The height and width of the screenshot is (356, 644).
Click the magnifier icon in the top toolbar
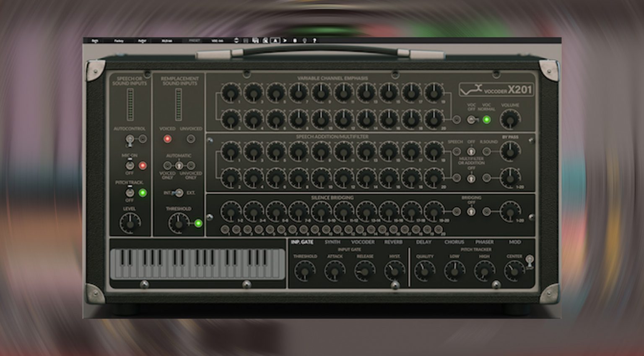[x=265, y=41]
